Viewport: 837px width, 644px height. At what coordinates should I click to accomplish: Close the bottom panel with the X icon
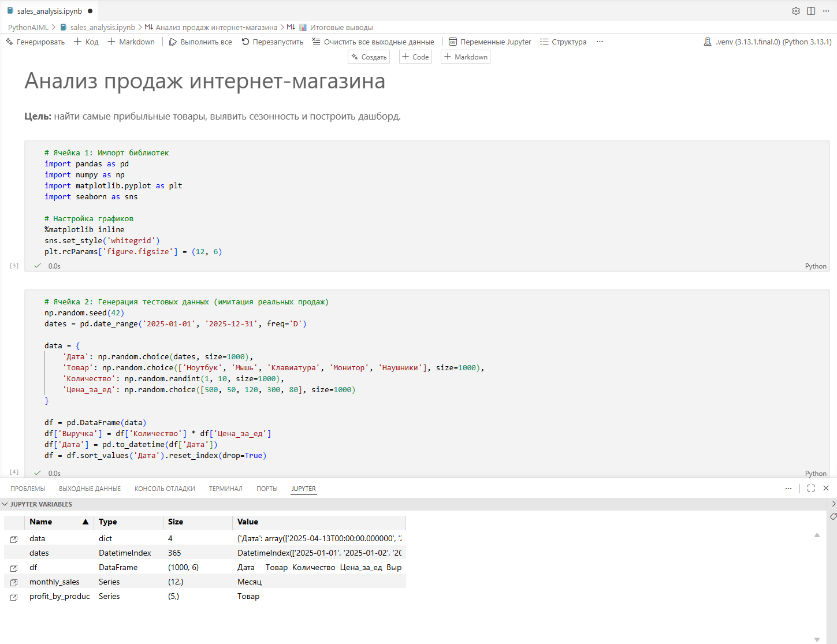tap(826, 488)
